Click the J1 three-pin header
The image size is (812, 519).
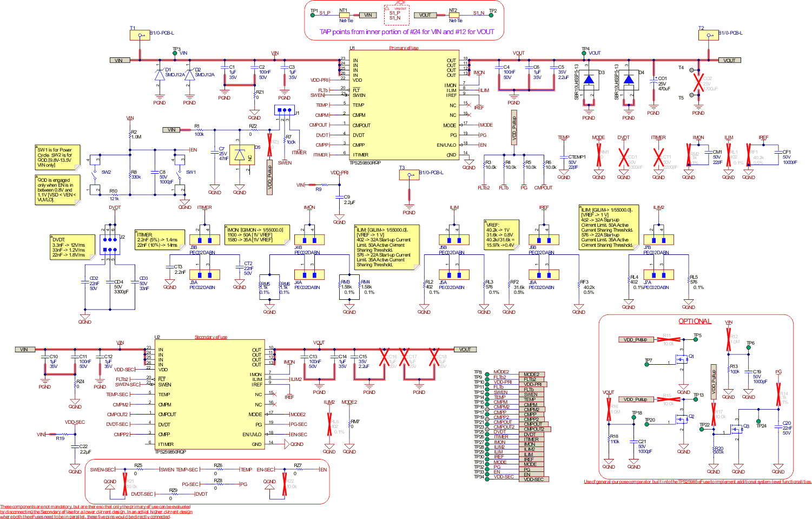(284, 110)
